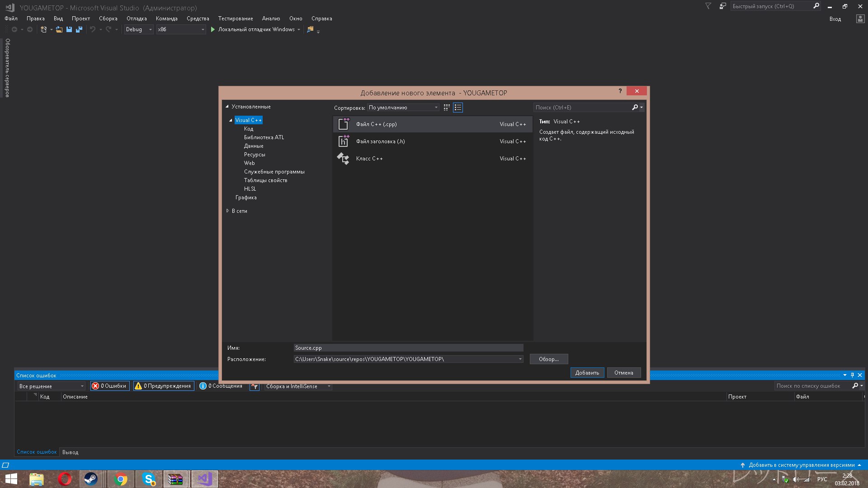The image size is (868, 488).
Task: Open the Файл menu
Action: tap(11, 19)
